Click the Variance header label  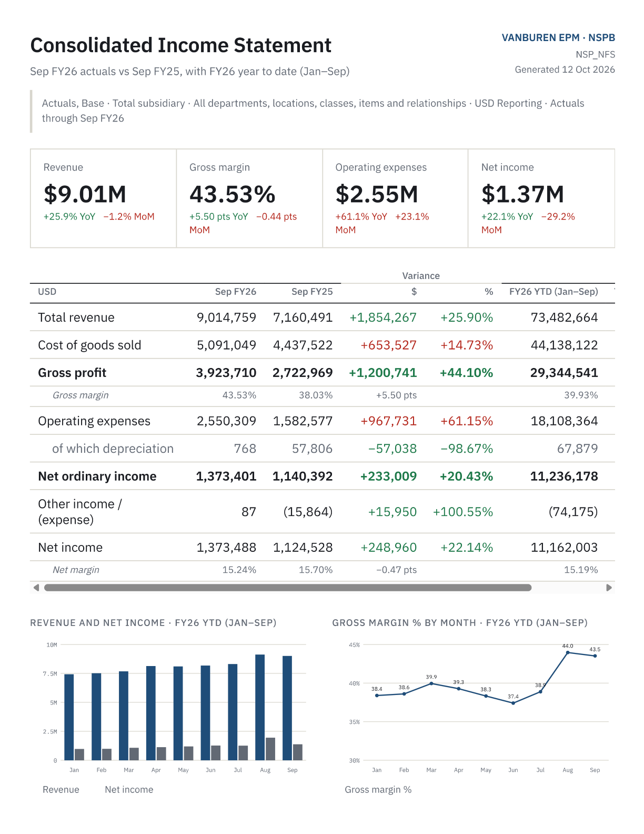pos(421,276)
